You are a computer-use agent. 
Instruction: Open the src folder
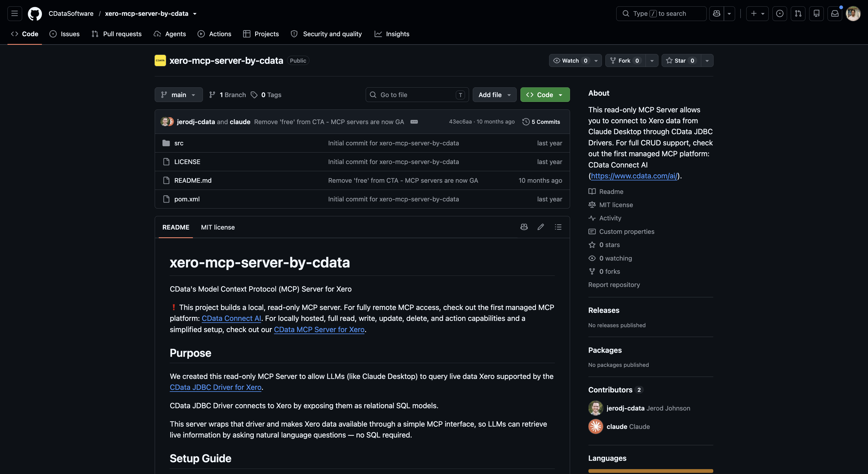(x=179, y=143)
